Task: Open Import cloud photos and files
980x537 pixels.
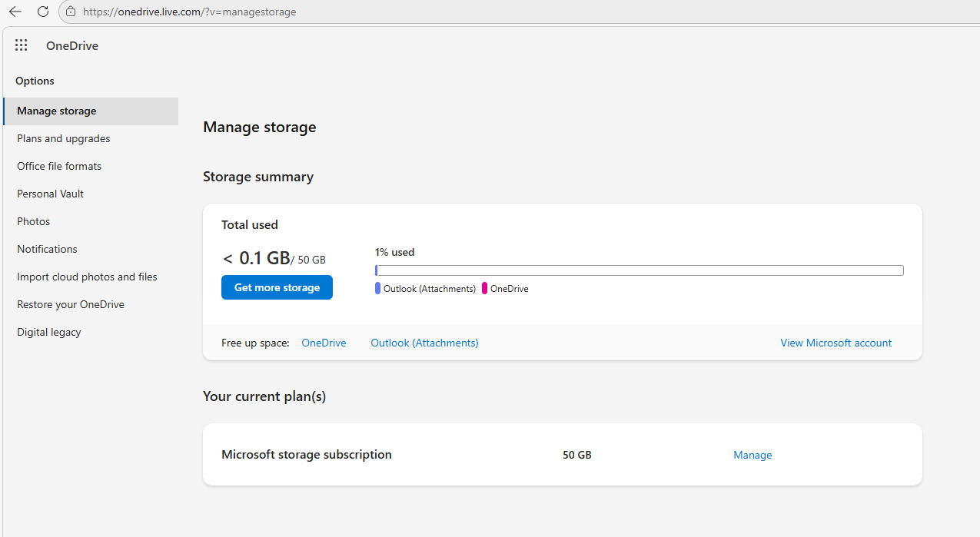Action: point(88,277)
